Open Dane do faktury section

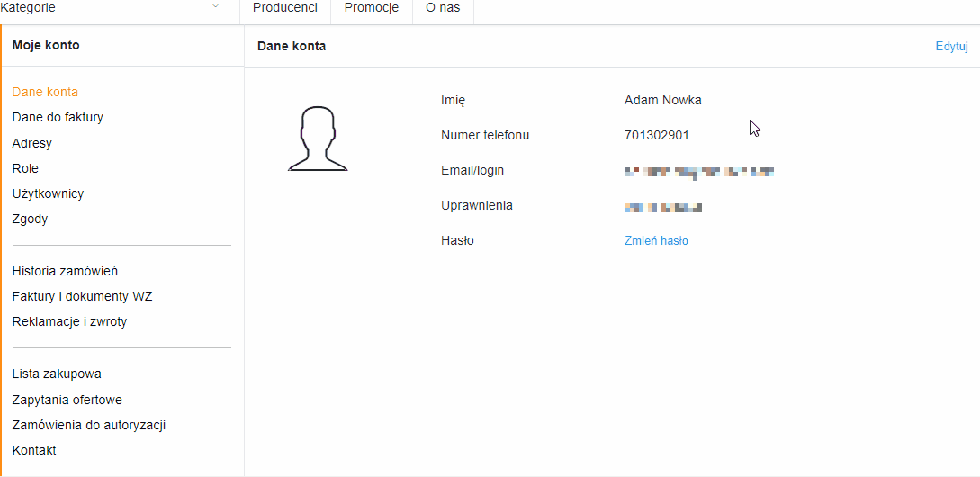pos(58,117)
